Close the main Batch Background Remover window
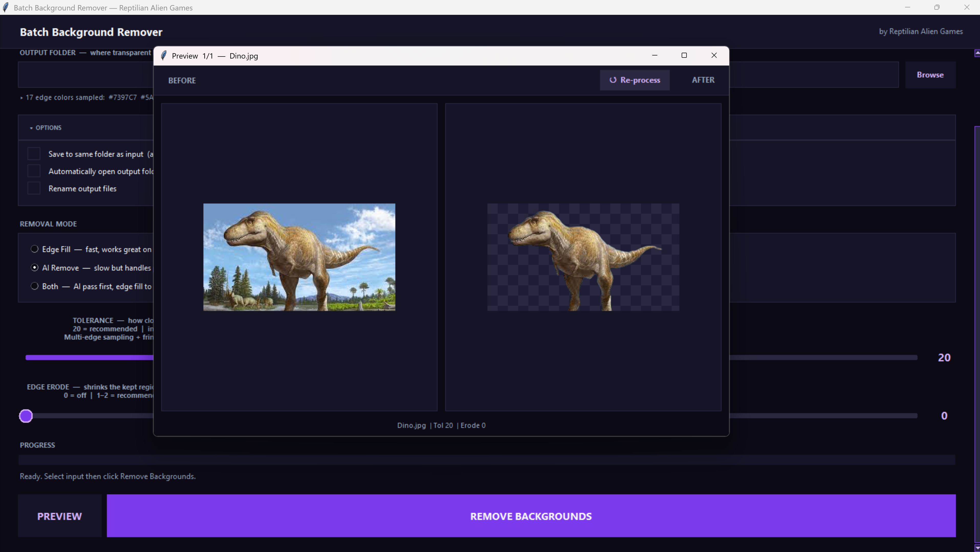Viewport: 980px width, 552px height. pos(966,7)
